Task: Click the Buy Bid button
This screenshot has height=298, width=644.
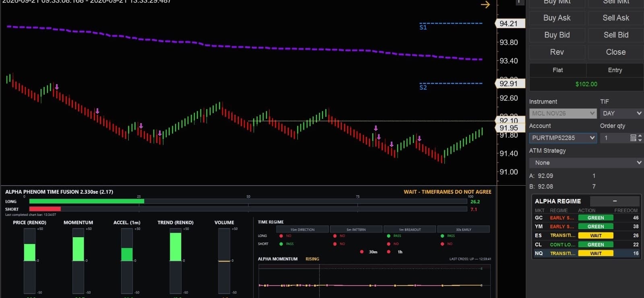Action: pyautogui.click(x=557, y=35)
